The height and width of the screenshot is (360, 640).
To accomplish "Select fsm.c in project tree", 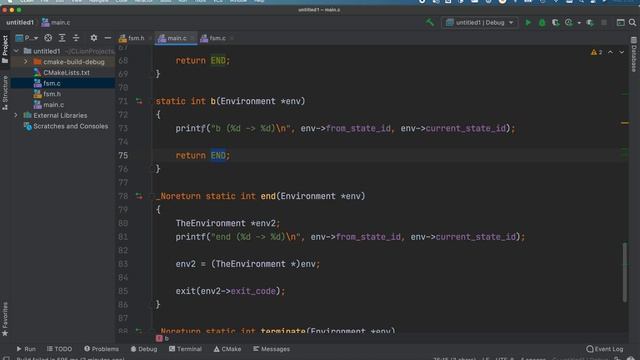I will click(51, 83).
